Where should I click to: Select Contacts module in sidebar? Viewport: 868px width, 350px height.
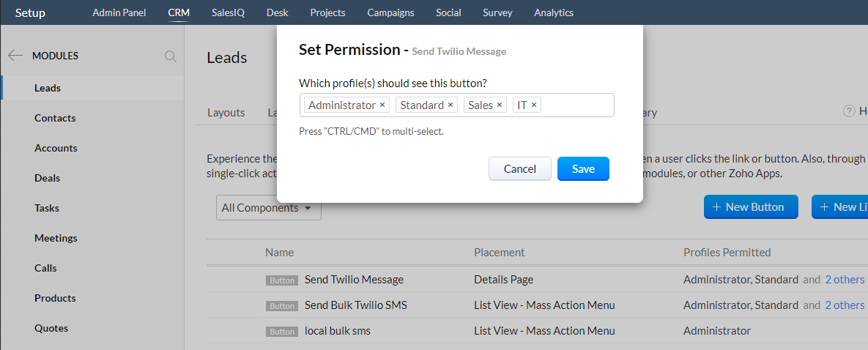(x=55, y=118)
